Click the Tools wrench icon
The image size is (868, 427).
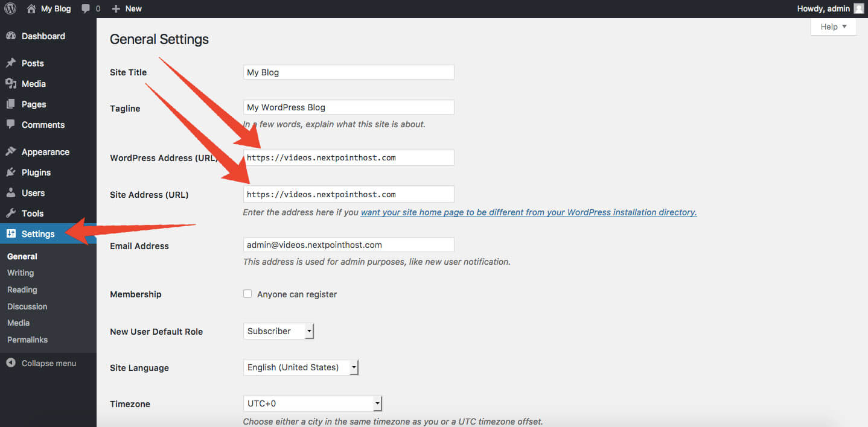[11, 213]
